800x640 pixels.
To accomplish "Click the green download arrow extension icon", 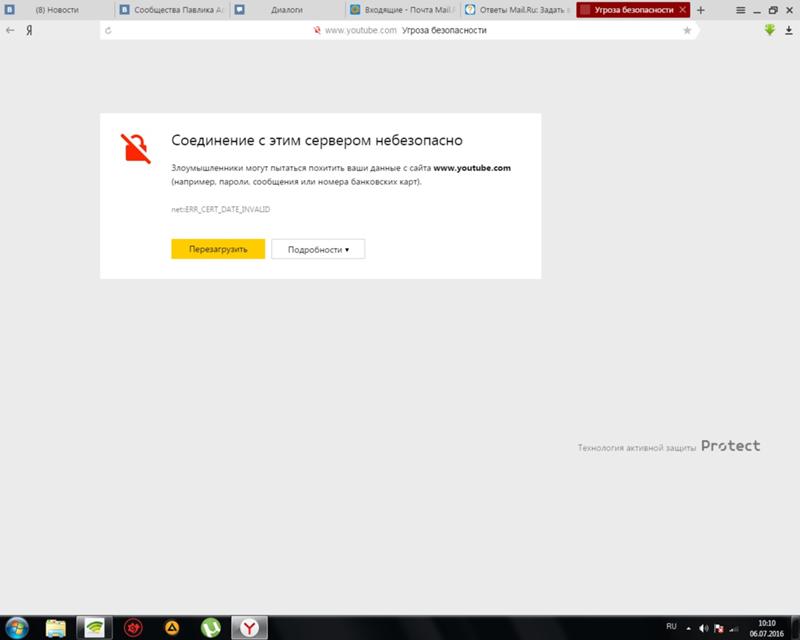I will point(770,30).
